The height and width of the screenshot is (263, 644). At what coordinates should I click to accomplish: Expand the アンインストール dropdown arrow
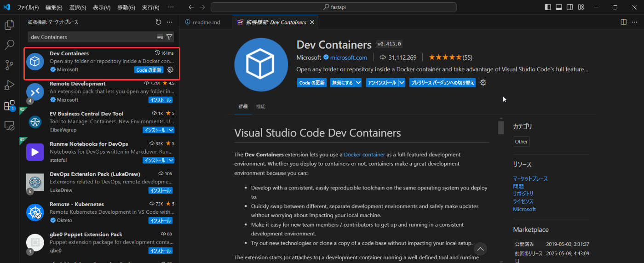click(402, 83)
